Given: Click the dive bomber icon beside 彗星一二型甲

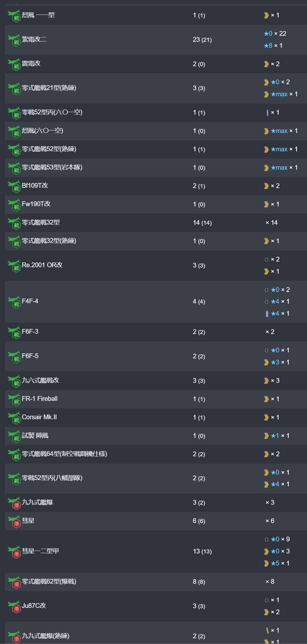Looking at the screenshot, I should click(x=14, y=552).
